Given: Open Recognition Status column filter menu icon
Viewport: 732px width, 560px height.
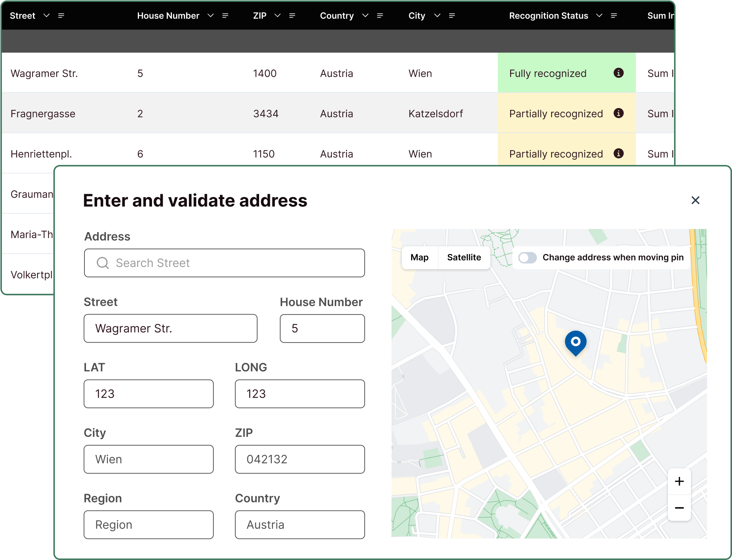Looking at the screenshot, I should [x=614, y=16].
